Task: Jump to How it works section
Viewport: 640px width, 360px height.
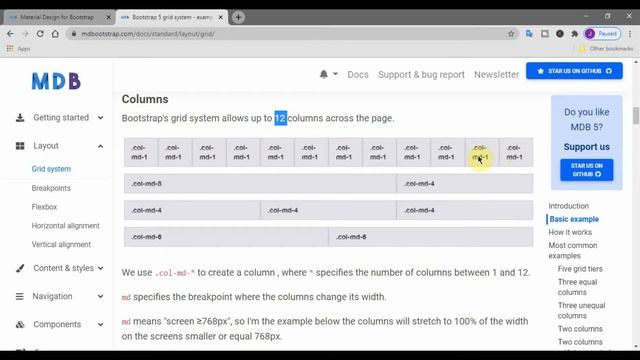Action: pyautogui.click(x=570, y=232)
